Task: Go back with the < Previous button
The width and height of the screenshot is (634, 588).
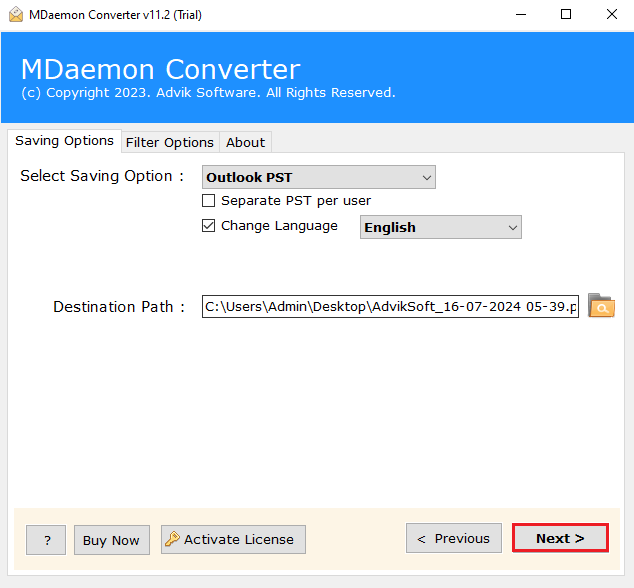Action: pos(454,538)
